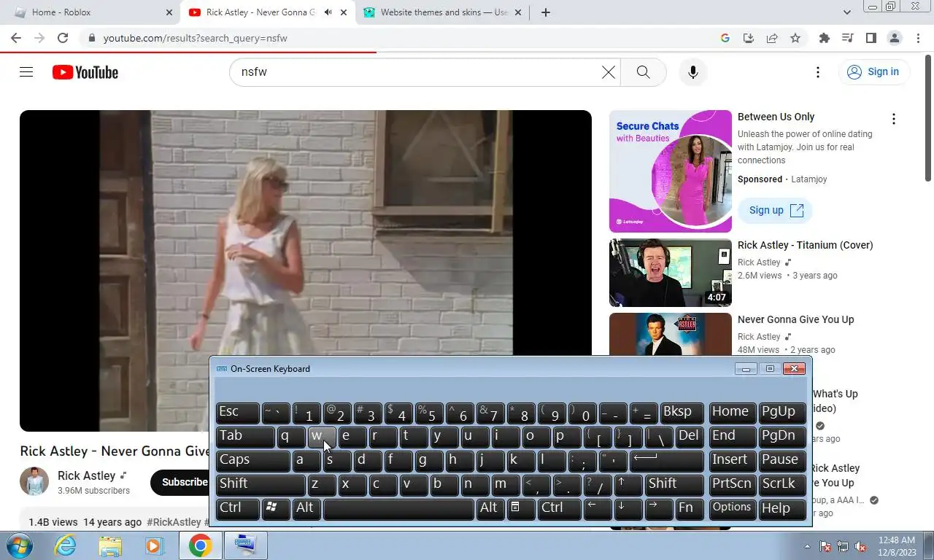This screenshot has height=560, width=934.
Task: Go back with the browser back arrow
Action: click(16, 38)
